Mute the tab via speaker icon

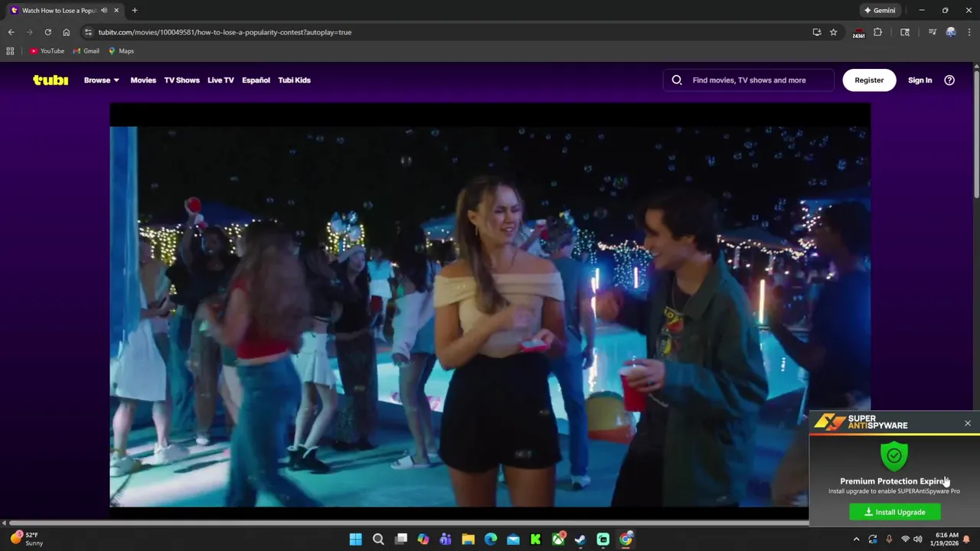[x=104, y=11]
